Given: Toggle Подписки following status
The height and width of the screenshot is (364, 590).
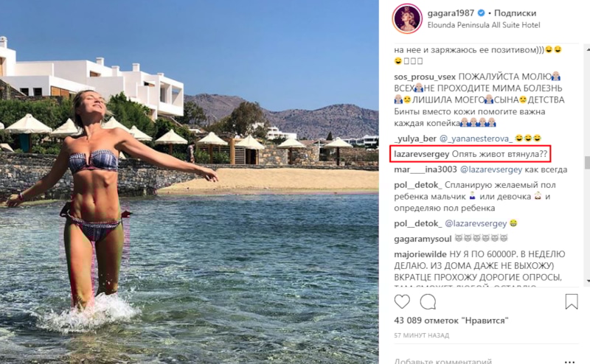Looking at the screenshot, I should click(515, 13).
